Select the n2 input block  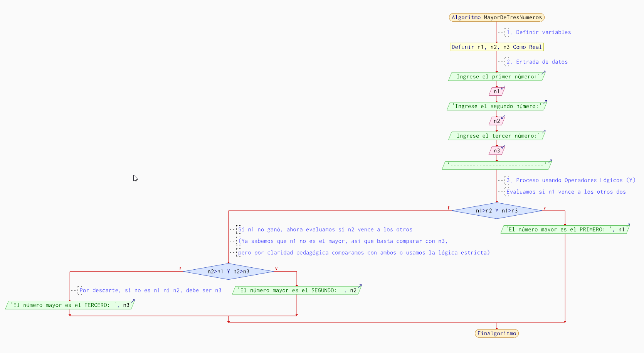[496, 121]
